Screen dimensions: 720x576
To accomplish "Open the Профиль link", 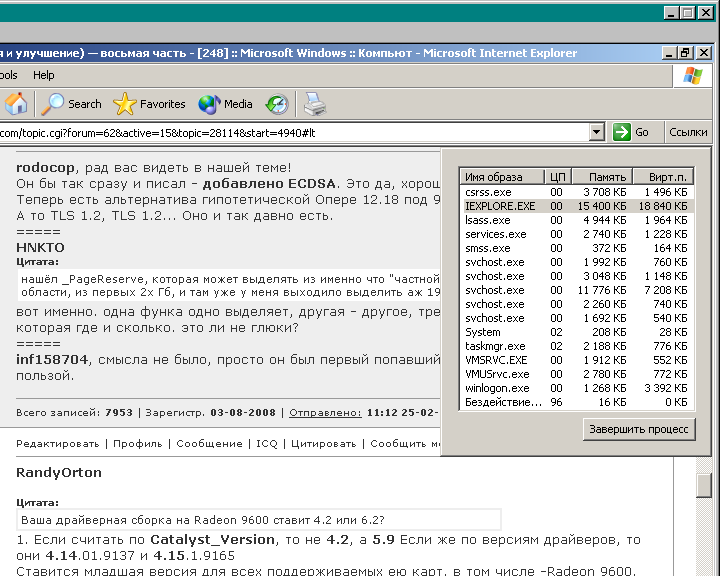I will click(138, 444).
